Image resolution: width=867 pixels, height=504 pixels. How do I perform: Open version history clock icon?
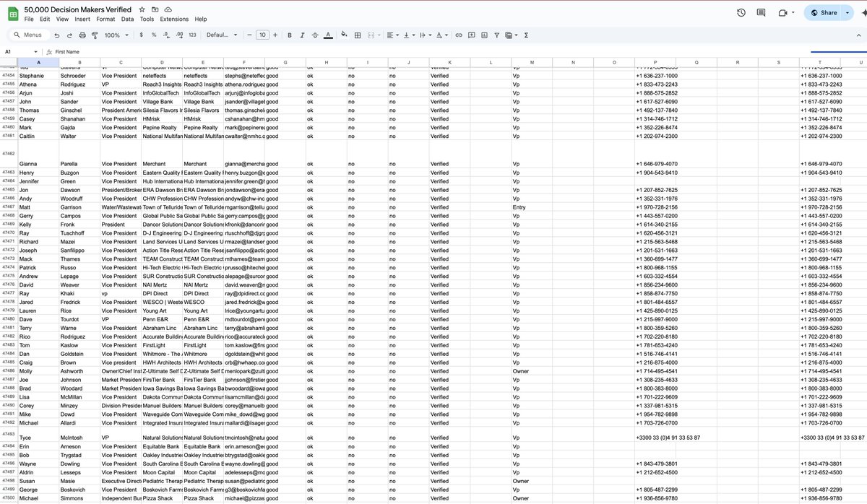(x=741, y=12)
